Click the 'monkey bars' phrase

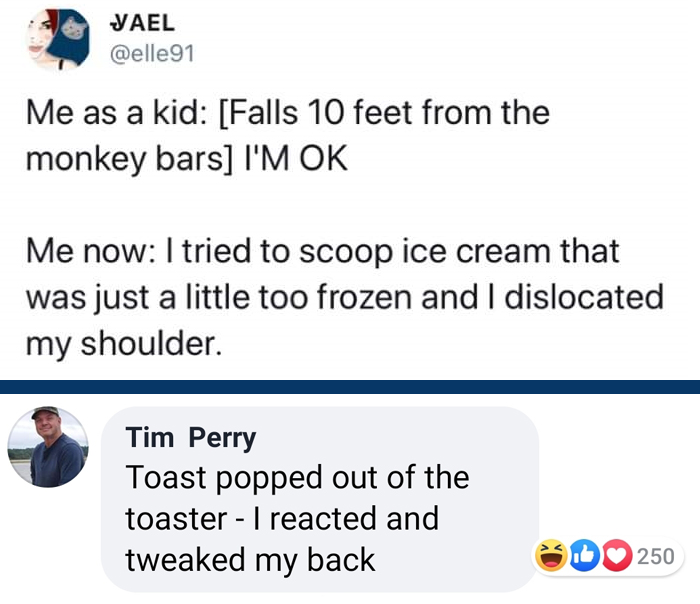(129, 159)
